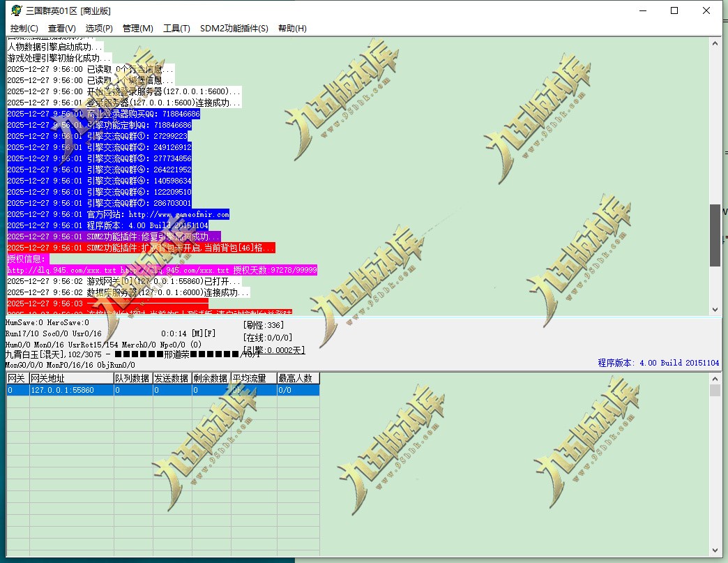Minimize the 三国群英01区 window

[643, 10]
